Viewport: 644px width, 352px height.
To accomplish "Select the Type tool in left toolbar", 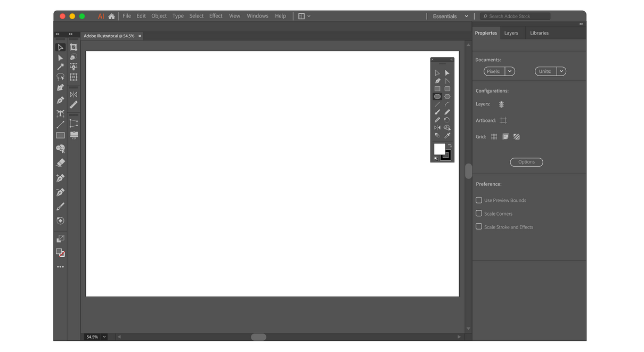I will [x=60, y=113].
